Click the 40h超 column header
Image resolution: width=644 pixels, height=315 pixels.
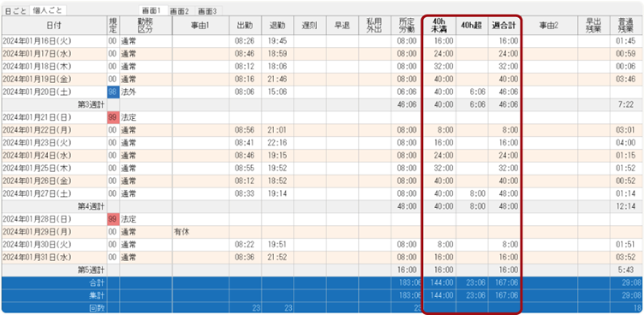click(x=472, y=26)
